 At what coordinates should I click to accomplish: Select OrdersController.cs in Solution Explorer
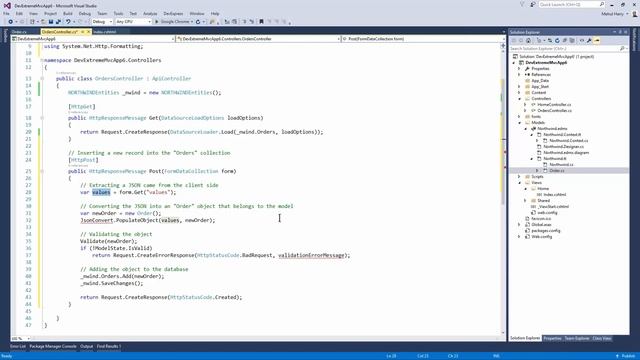point(554,111)
